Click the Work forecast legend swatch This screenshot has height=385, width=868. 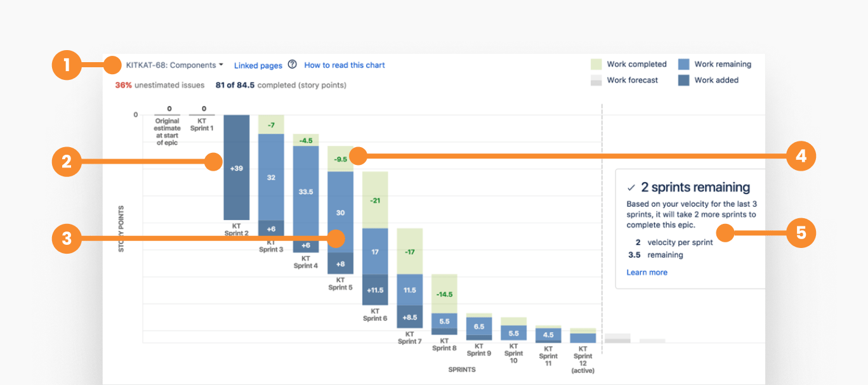pyautogui.click(x=596, y=81)
